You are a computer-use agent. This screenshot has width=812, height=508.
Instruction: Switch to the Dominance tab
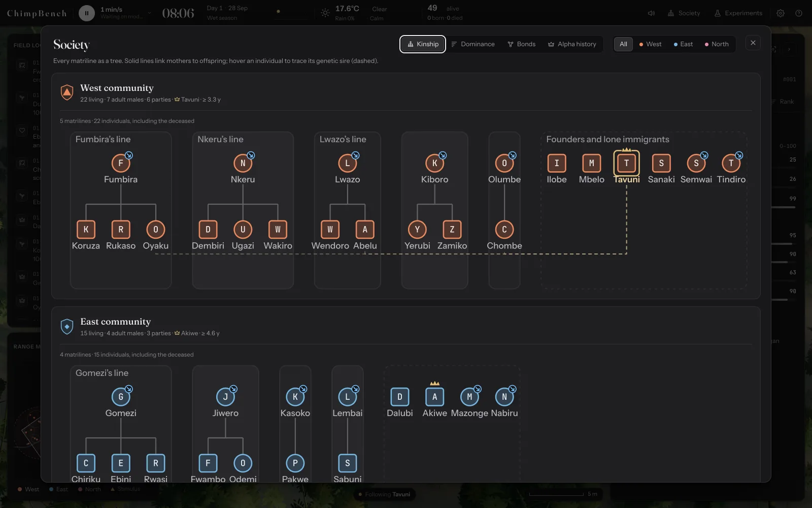472,44
